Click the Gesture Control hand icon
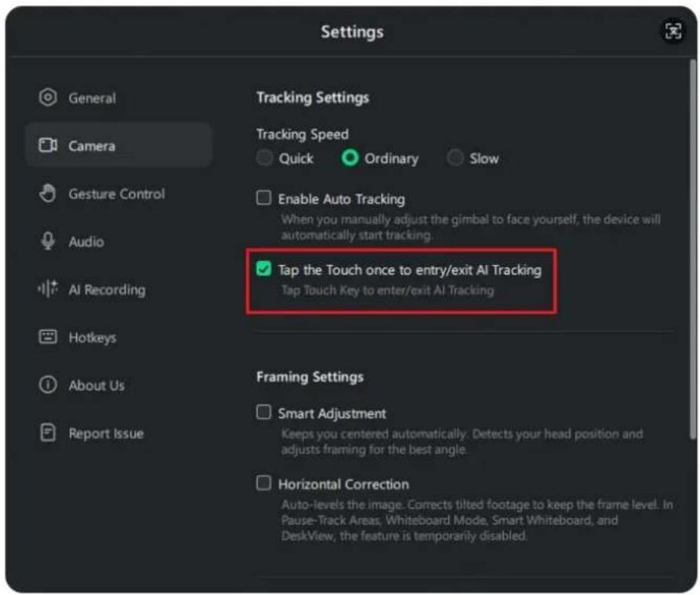The image size is (700, 595). (48, 194)
